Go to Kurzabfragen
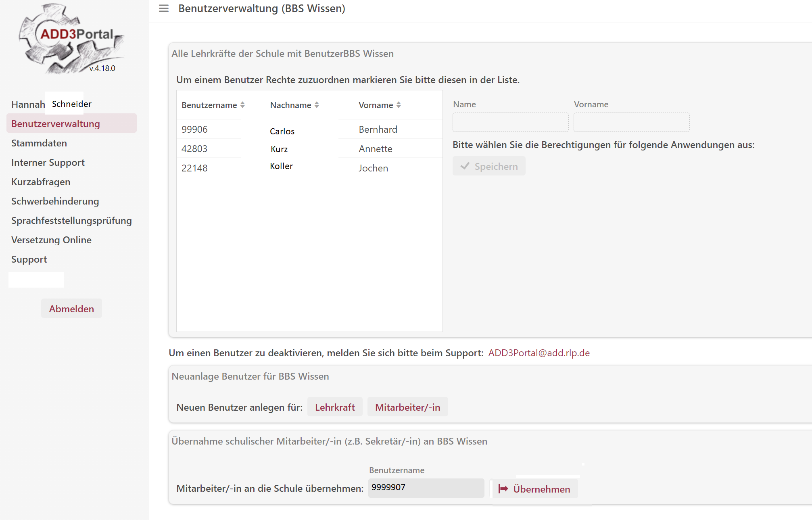 (41, 182)
